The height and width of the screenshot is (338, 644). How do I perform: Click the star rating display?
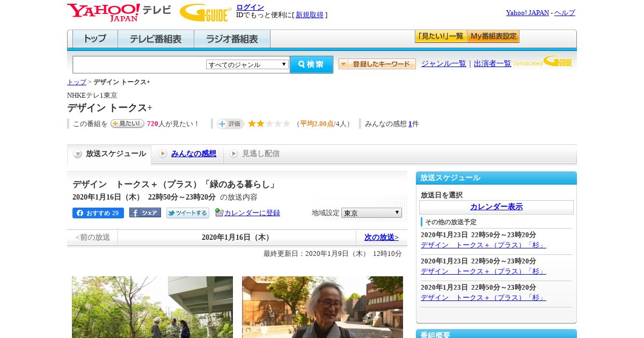269,124
